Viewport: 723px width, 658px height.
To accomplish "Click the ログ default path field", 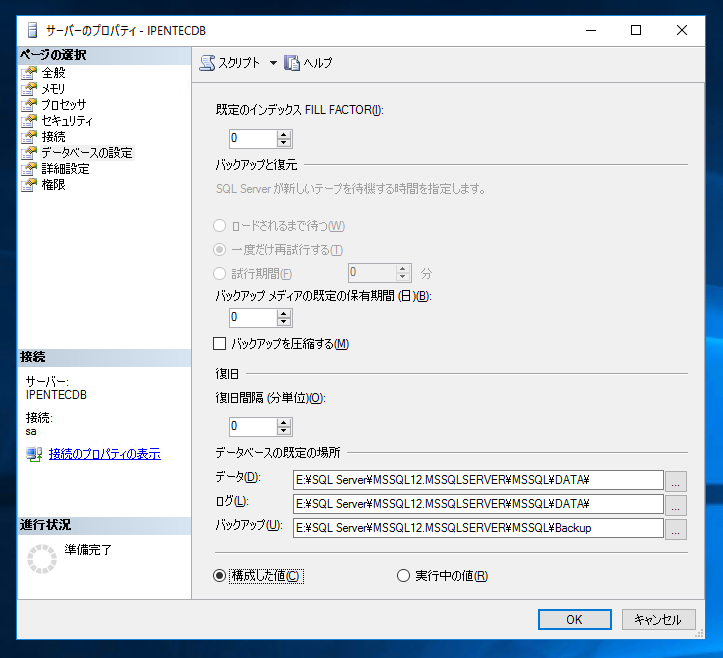I will [x=478, y=504].
